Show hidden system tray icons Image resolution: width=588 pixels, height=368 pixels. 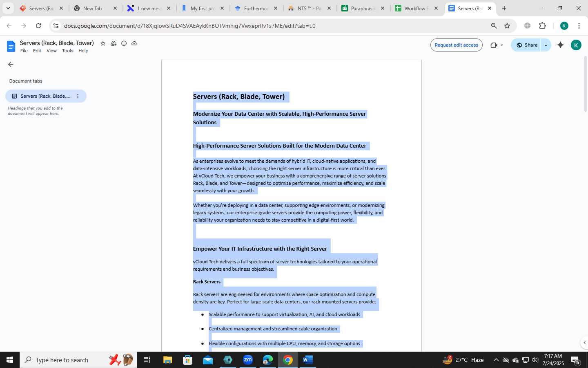pyautogui.click(x=496, y=360)
